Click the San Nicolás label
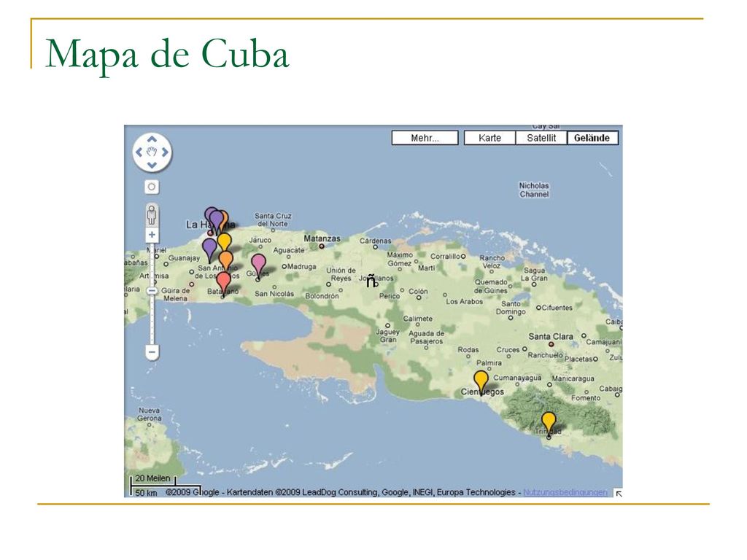 (274, 294)
